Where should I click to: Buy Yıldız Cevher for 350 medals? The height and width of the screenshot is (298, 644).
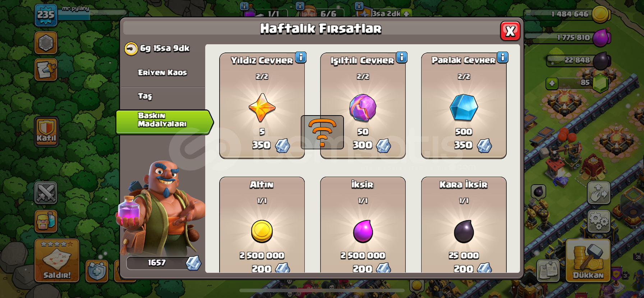(262, 106)
